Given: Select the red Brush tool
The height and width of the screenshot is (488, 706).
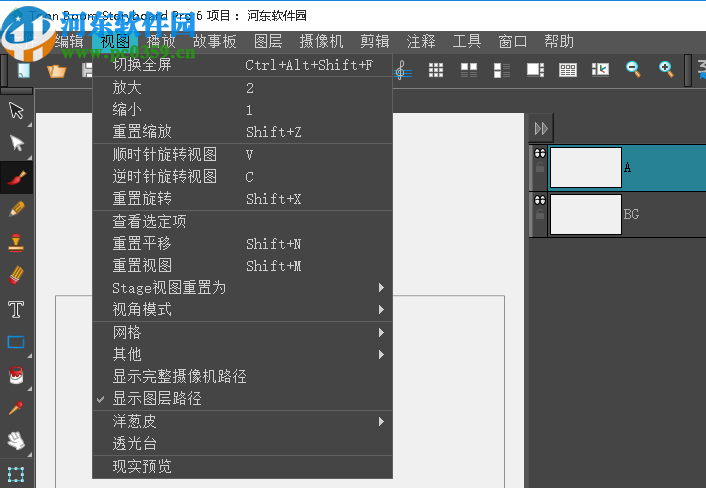Looking at the screenshot, I should 17,178.
